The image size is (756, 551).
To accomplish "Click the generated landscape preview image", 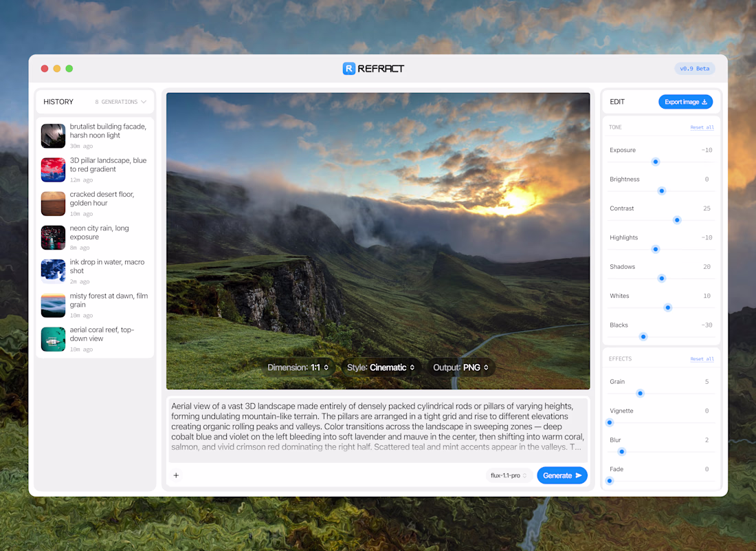I will coord(378,241).
